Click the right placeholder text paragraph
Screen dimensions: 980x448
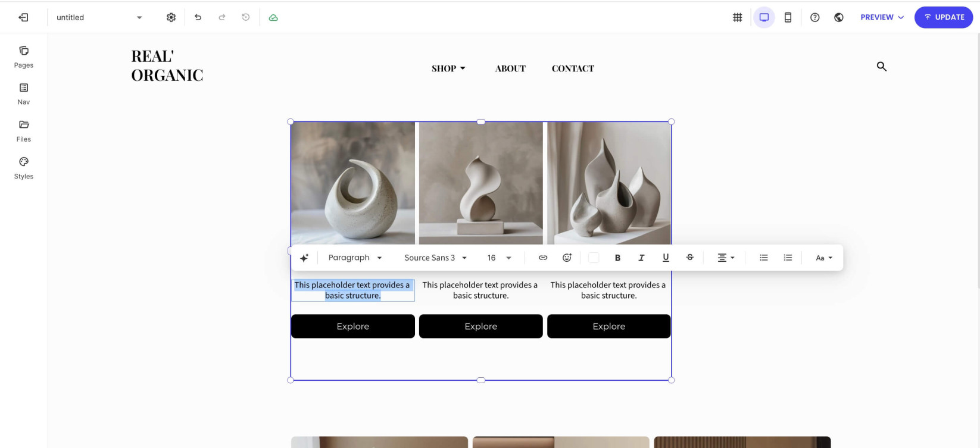608,290
